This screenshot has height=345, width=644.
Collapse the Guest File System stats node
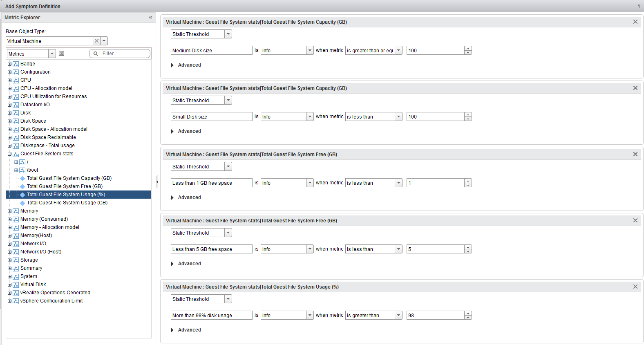click(x=10, y=154)
